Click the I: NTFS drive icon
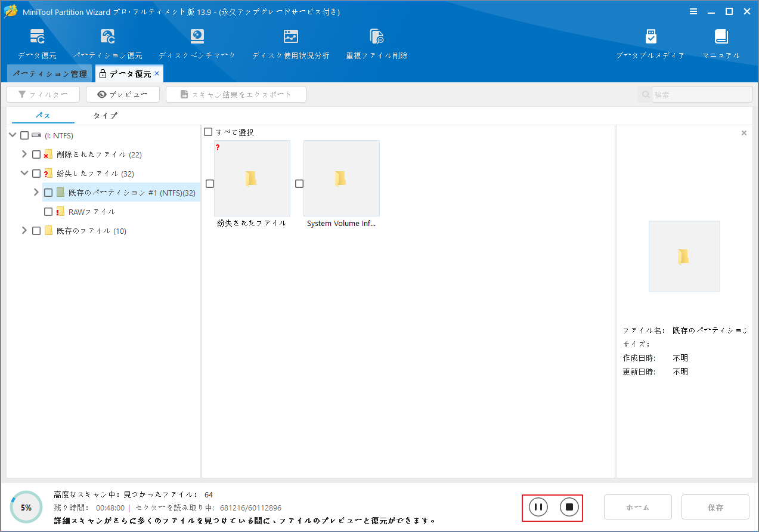The width and height of the screenshot is (759, 532). coord(36,135)
